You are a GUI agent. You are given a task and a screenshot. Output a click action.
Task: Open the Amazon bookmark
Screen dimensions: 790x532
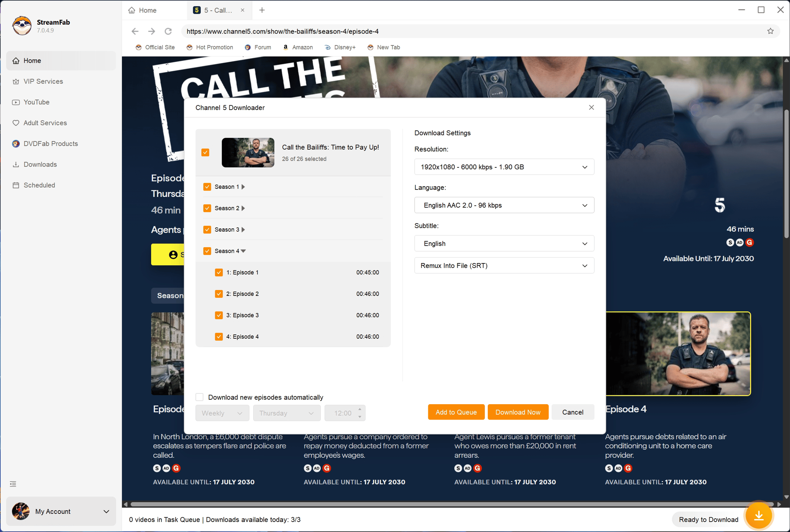[x=298, y=47]
